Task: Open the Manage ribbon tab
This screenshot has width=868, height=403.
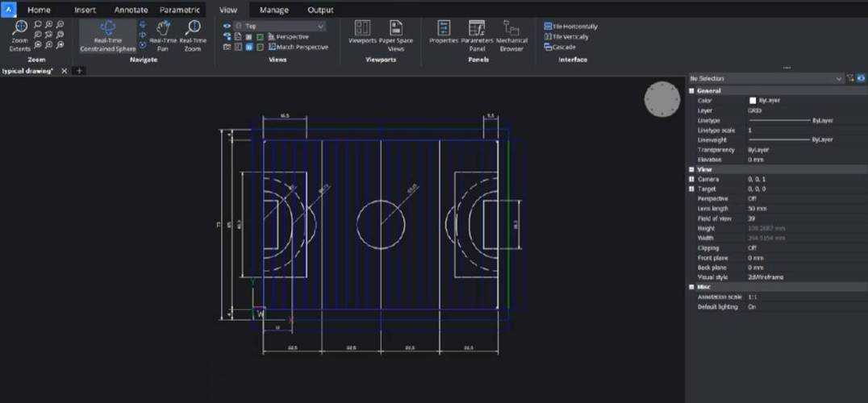Action: coord(273,10)
